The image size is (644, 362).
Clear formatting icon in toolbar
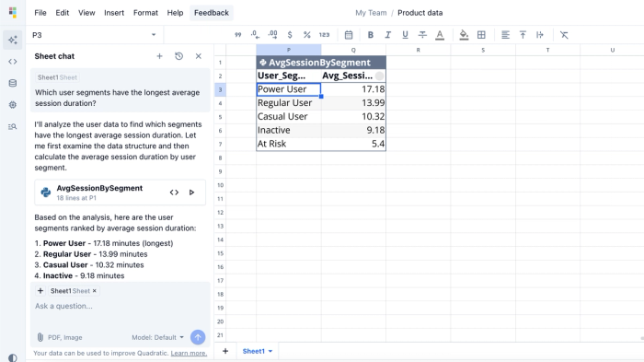(x=564, y=35)
